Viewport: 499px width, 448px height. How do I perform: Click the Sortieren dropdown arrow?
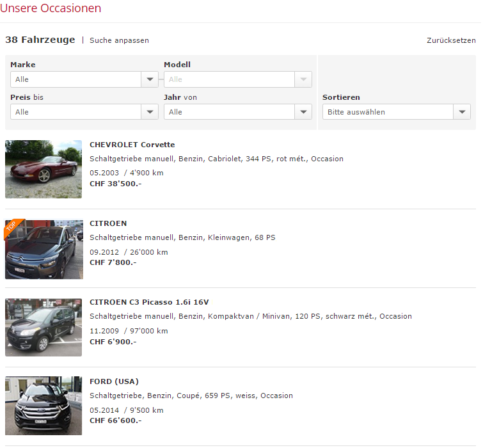point(462,112)
